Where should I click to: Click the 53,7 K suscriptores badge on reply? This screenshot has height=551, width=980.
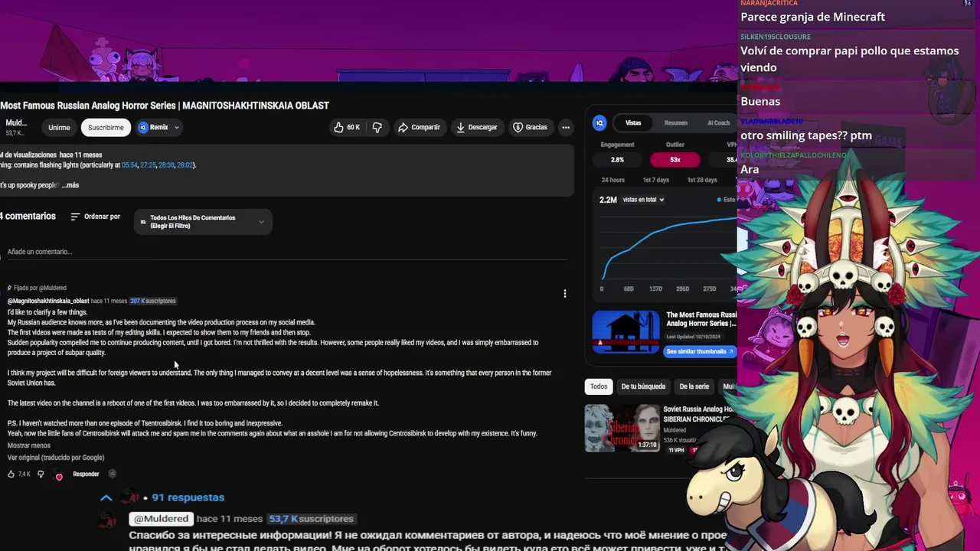[x=311, y=519]
